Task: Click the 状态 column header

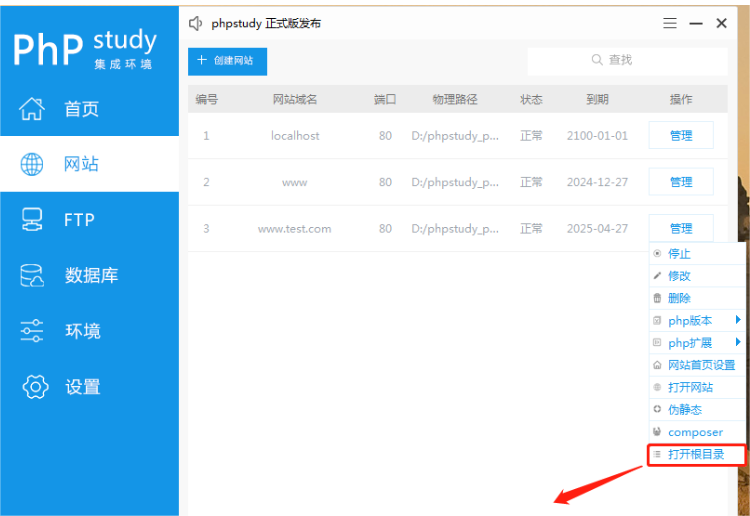Action: point(531,99)
